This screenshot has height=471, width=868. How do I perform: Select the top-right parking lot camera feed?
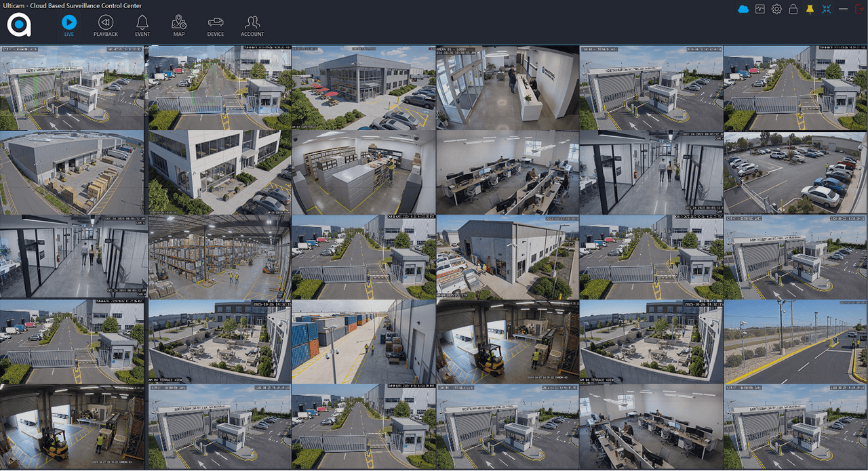[x=795, y=172]
